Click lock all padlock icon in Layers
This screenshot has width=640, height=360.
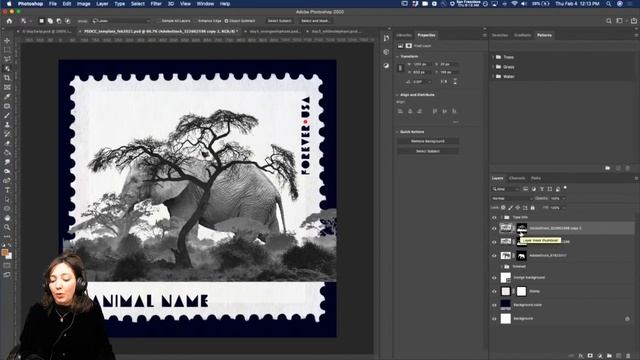coord(533,208)
